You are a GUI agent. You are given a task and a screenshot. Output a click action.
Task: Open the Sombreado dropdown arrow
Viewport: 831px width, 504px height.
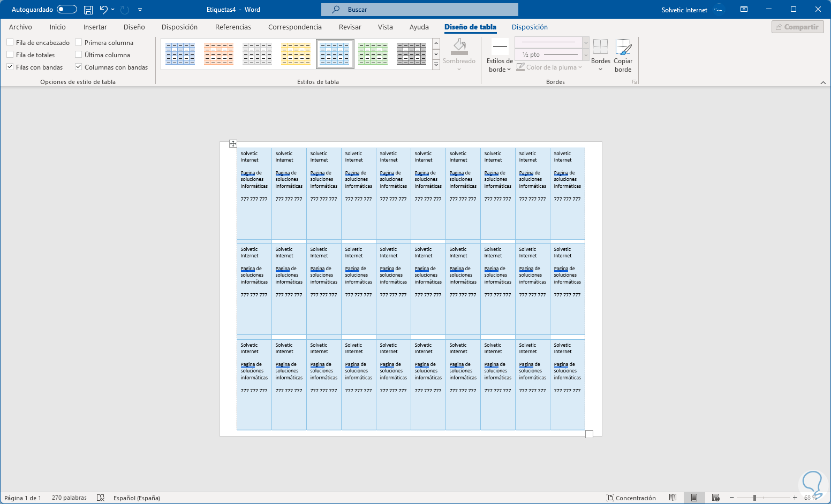coord(459,70)
